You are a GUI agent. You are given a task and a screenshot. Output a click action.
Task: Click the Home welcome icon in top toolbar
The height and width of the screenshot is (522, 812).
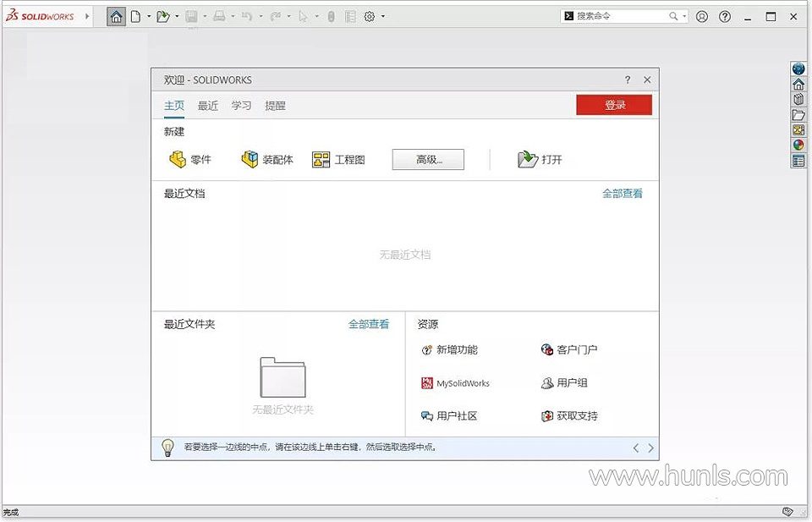[x=116, y=17]
